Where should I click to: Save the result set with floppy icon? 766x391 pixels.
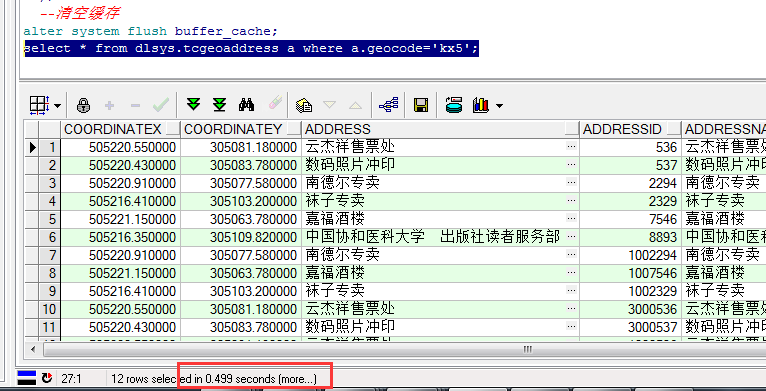point(421,105)
